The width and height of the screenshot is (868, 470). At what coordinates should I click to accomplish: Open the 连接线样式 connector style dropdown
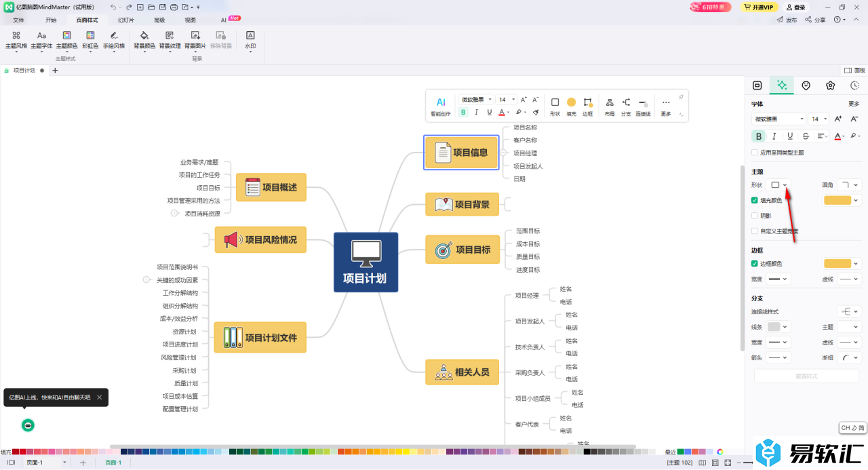849,311
